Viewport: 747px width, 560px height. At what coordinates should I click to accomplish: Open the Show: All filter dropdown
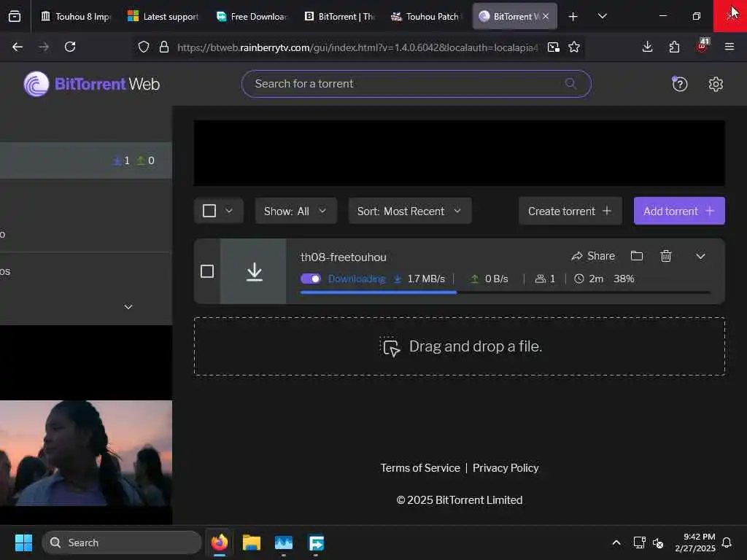coord(296,211)
